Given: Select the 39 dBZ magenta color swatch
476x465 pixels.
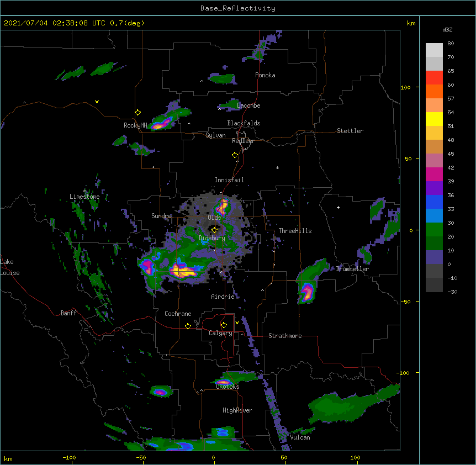Looking at the screenshot, I should click(434, 174).
